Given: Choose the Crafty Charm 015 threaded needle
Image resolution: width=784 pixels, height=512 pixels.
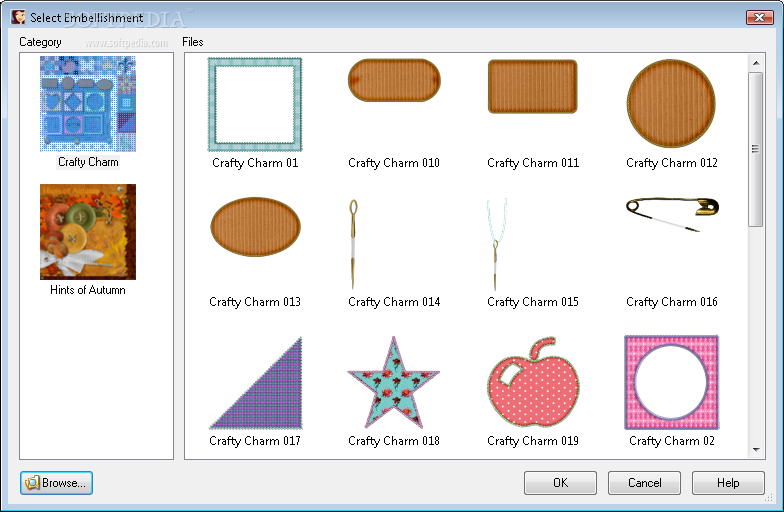Looking at the screenshot, I should 496,244.
